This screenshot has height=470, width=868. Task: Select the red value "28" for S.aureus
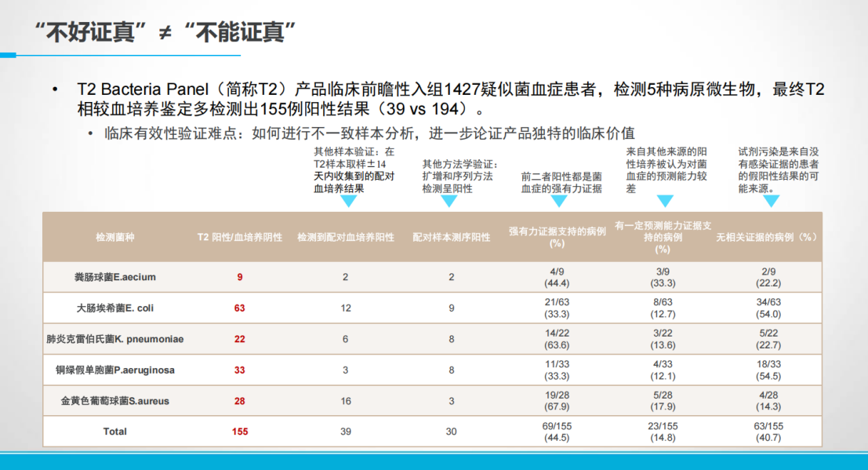tap(240, 401)
